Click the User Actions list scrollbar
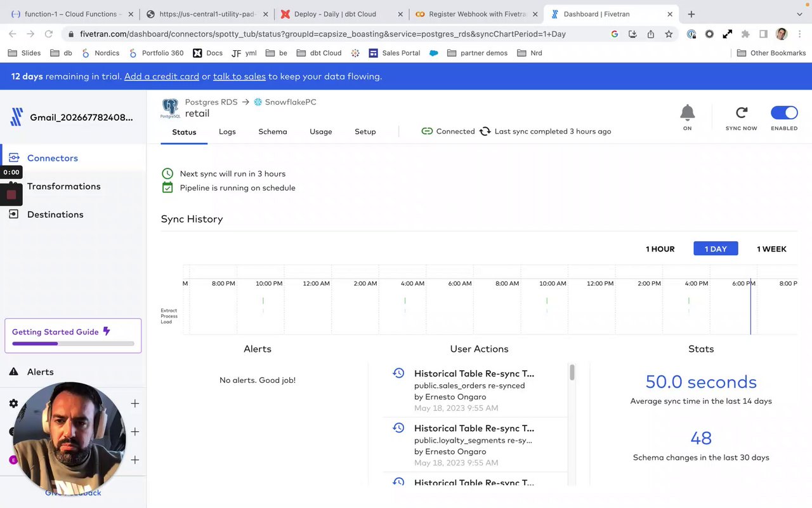812x508 pixels. coord(572,372)
